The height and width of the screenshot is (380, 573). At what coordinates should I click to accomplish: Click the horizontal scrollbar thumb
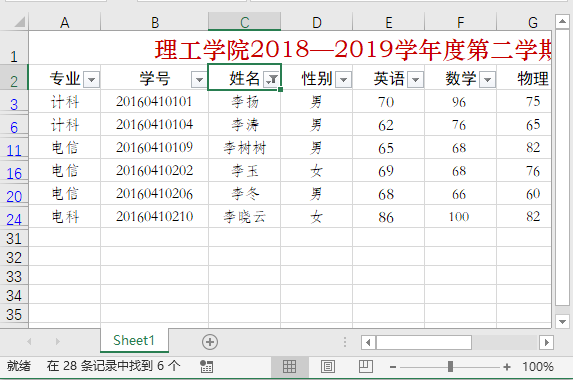coord(424,342)
